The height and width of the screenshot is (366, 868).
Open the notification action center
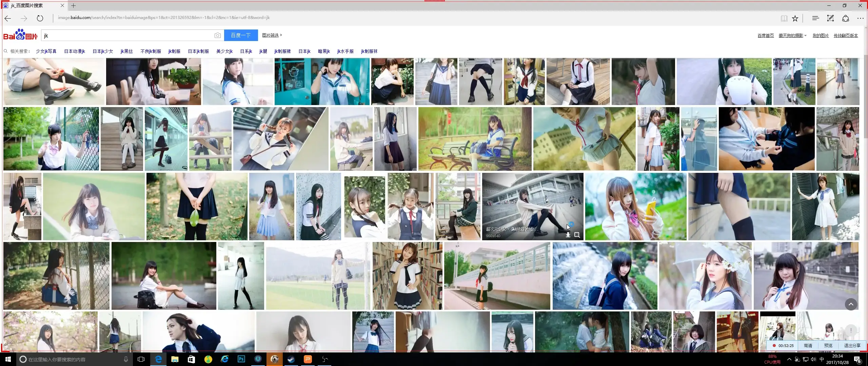click(x=857, y=360)
